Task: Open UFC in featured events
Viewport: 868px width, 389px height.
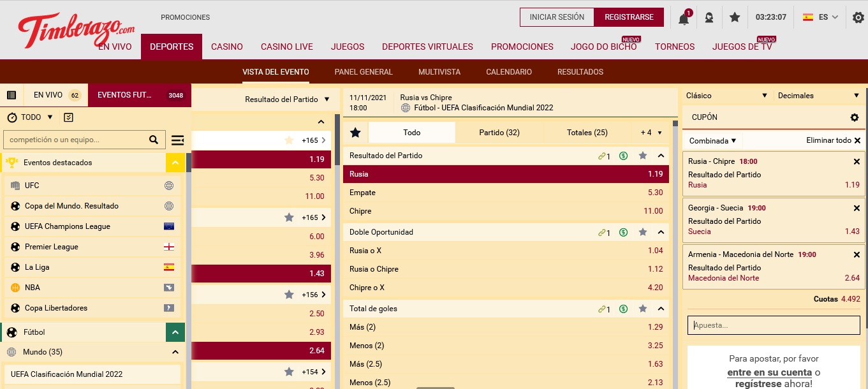Action: pyautogui.click(x=92, y=186)
